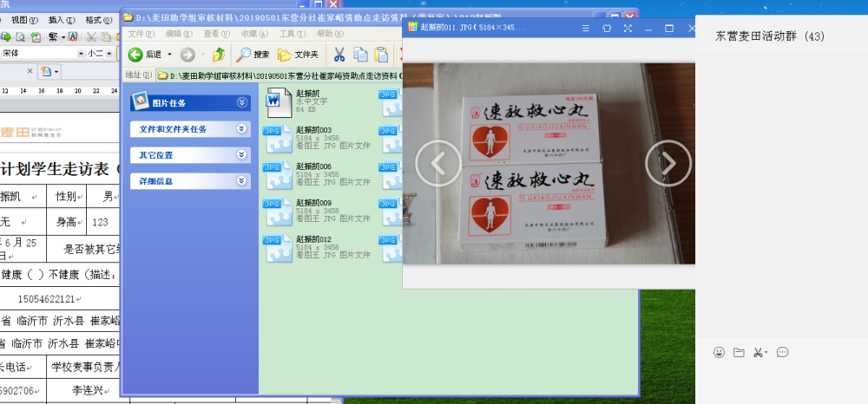Select the 赵振凯003 JPG file
Screen dimensions: 868x404
click(318, 138)
